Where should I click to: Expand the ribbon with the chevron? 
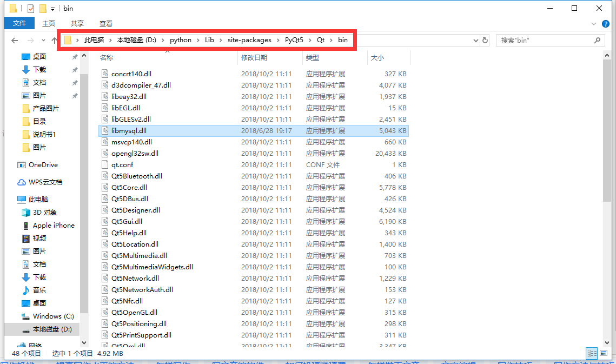tap(594, 24)
